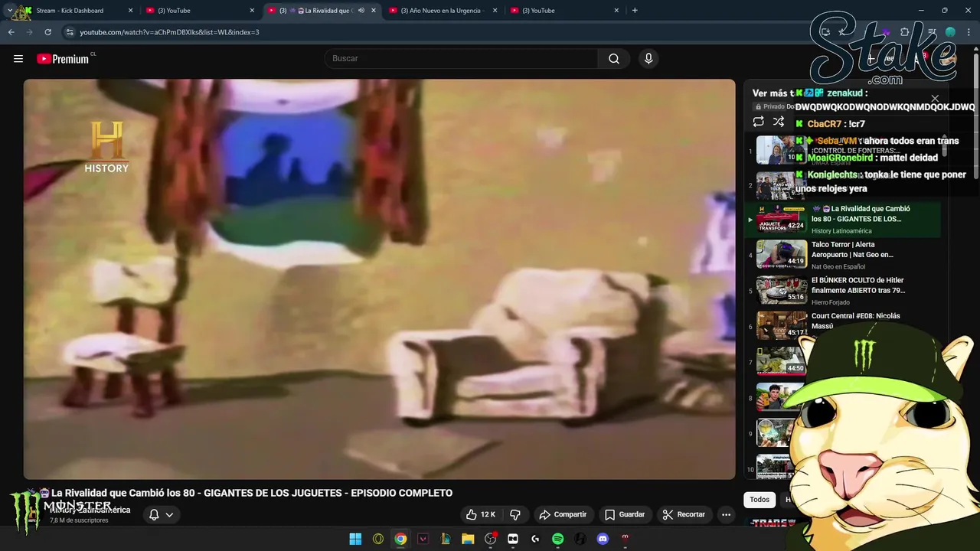Open Court Central #E08 Nicolás Massú video
This screenshot has height=551, width=980.
pyautogui.click(x=856, y=321)
